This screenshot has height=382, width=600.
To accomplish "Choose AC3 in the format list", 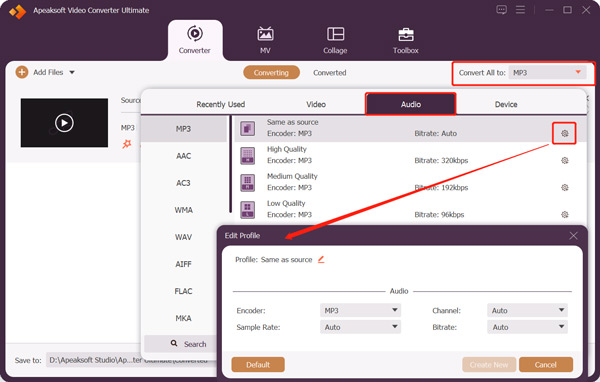I will coord(184,183).
